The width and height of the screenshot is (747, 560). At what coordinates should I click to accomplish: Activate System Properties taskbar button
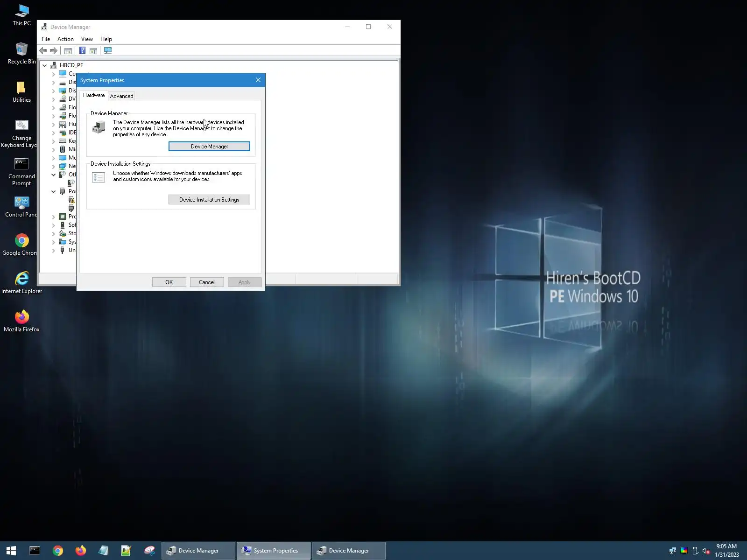(274, 551)
